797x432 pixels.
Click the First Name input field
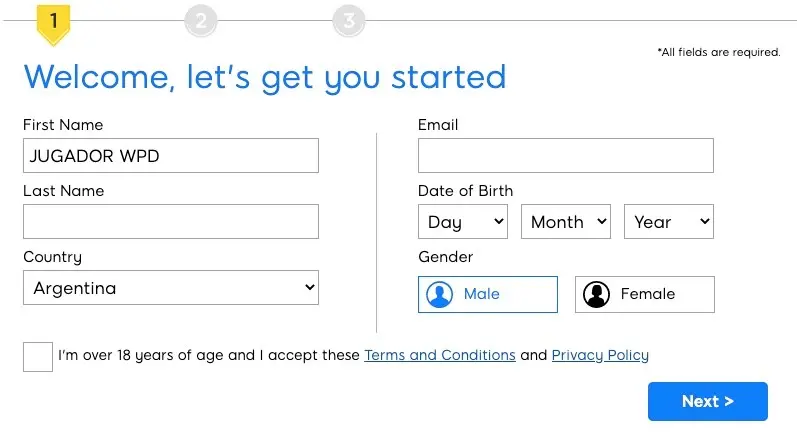coord(171,156)
